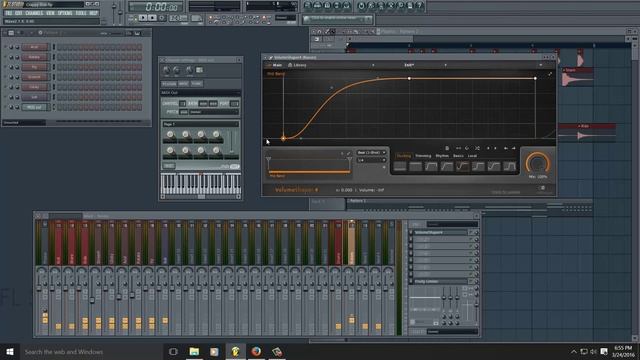Open the 1/4 note length dropdown

coord(371,160)
